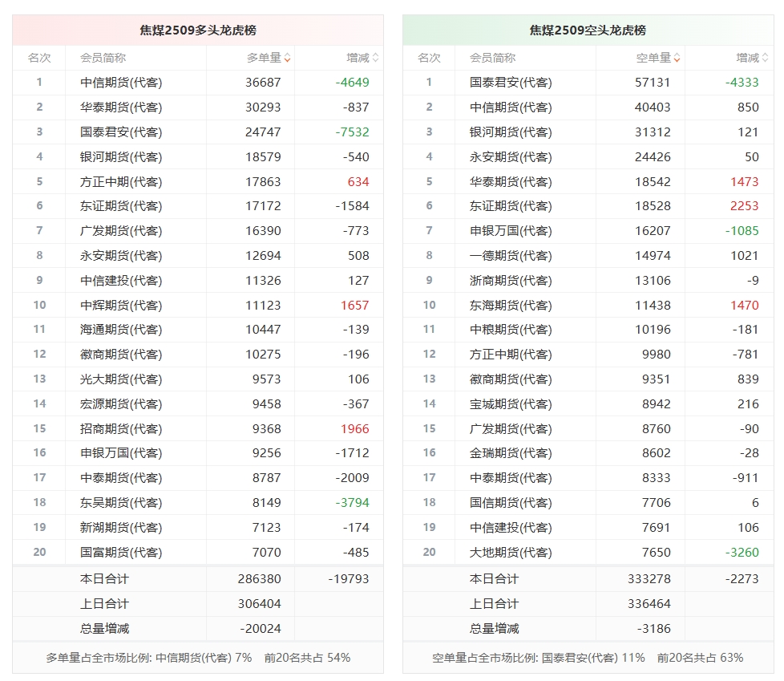Click 本日合计 label in long table
784x681 pixels.
coord(104,579)
